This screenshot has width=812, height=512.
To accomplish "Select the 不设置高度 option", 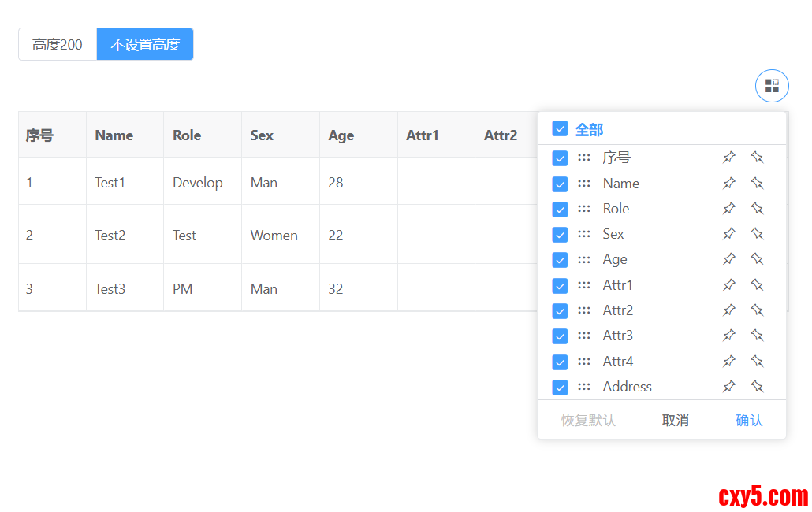I will tap(145, 45).
